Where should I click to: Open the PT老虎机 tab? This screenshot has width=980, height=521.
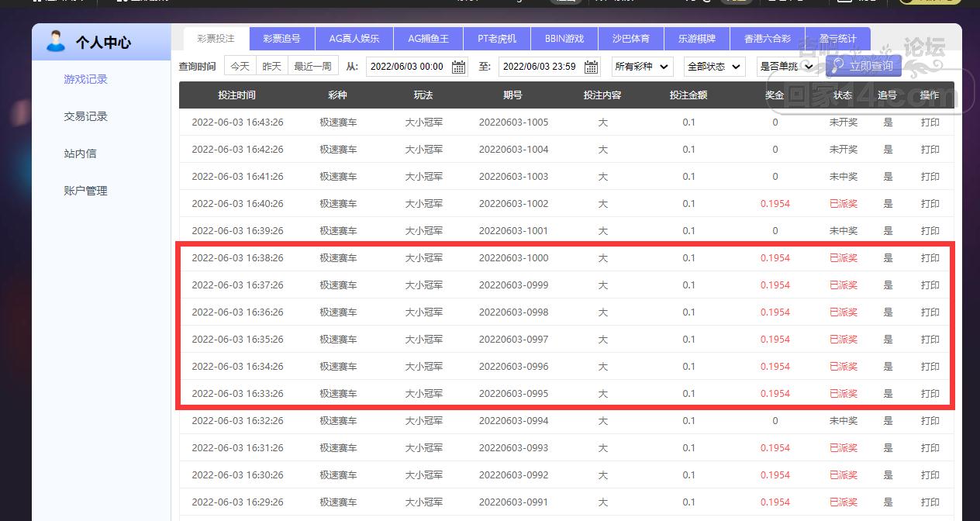[x=496, y=39]
